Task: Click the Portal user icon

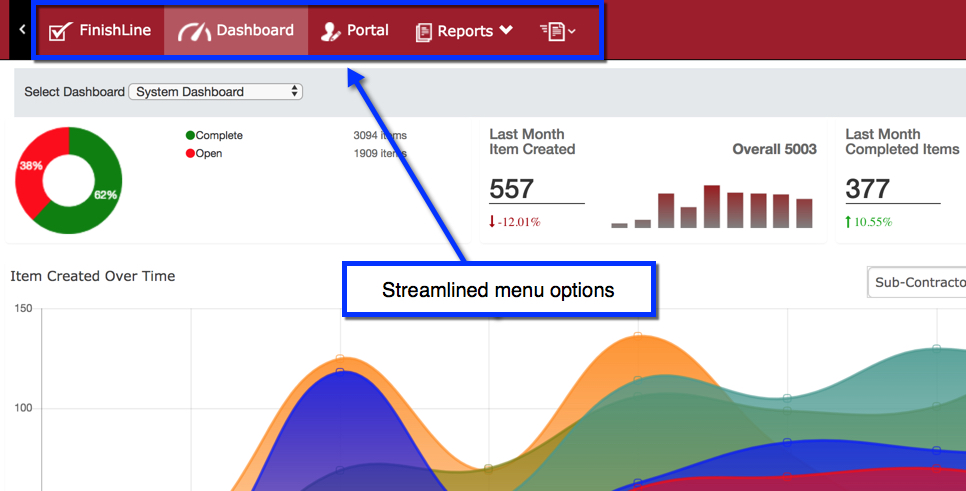Action: pos(331,32)
